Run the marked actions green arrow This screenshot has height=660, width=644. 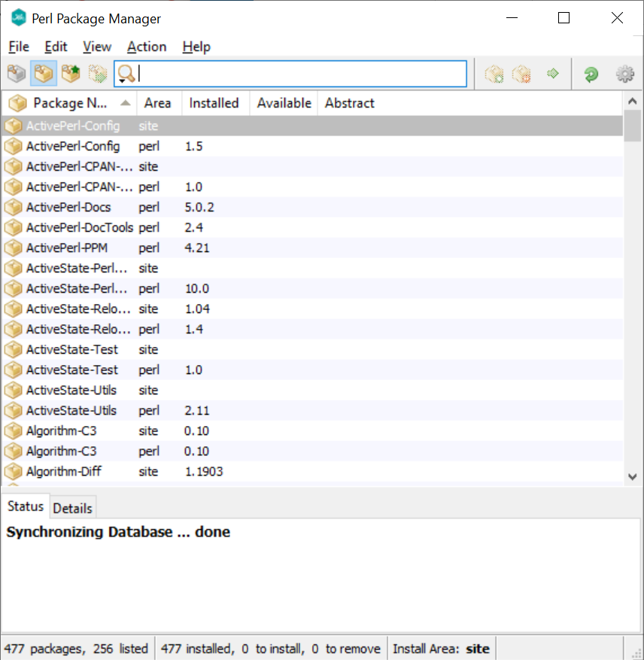pyautogui.click(x=553, y=74)
